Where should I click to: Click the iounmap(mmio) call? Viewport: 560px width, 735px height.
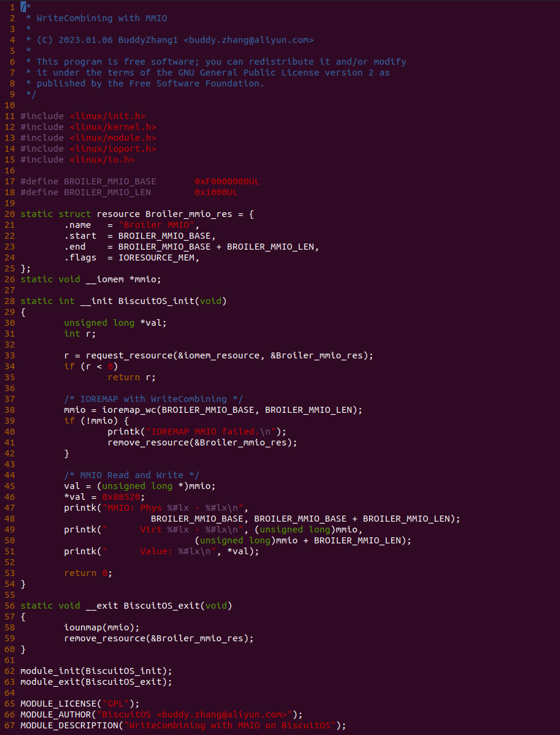[101, 627]
